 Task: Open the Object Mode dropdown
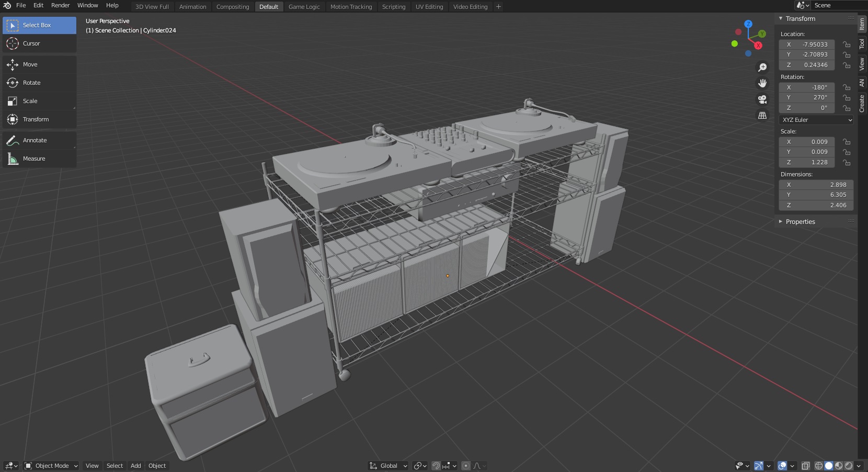coord(51,466)
